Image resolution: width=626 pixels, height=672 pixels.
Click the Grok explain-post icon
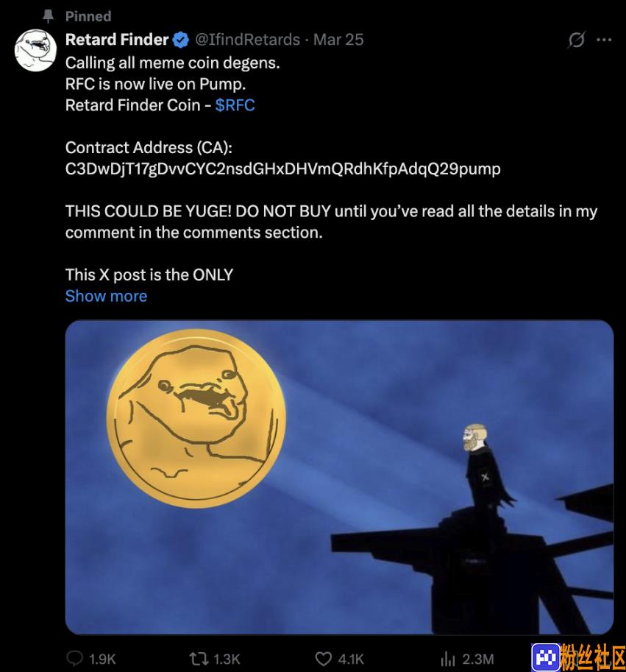click(576, 40)
